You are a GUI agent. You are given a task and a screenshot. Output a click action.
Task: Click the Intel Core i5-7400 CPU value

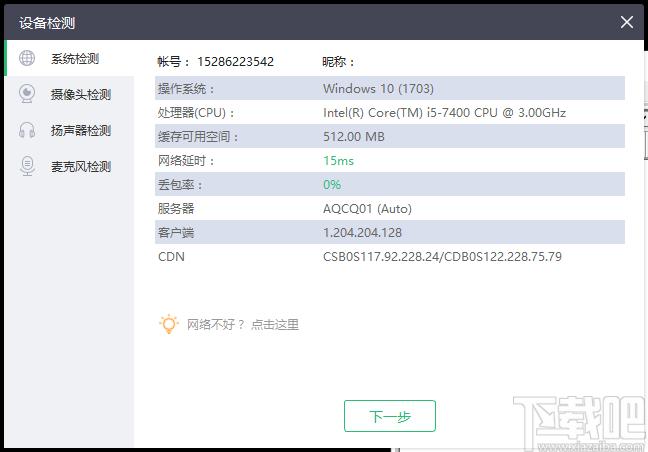444,112
